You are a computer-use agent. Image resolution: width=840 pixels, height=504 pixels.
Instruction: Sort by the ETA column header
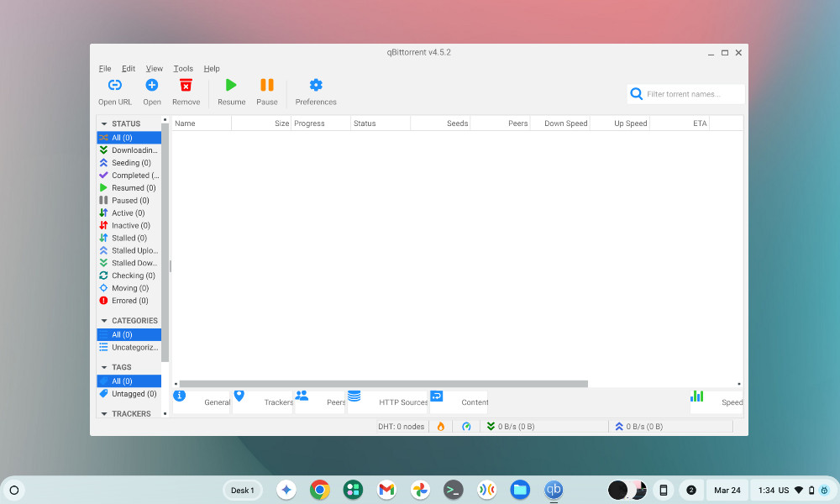[680, 123]
